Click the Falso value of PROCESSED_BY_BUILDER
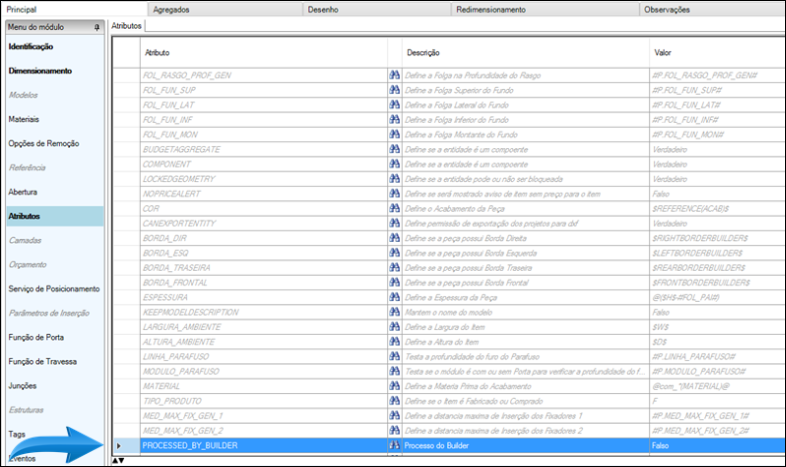This screenshot has width=786, height=467. point(717,445)
